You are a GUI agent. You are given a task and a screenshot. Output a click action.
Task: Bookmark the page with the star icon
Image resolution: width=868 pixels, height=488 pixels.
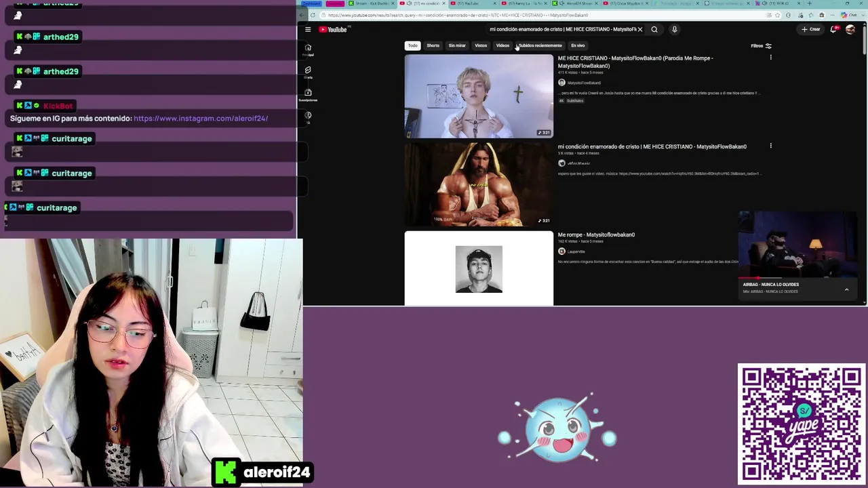777,15
